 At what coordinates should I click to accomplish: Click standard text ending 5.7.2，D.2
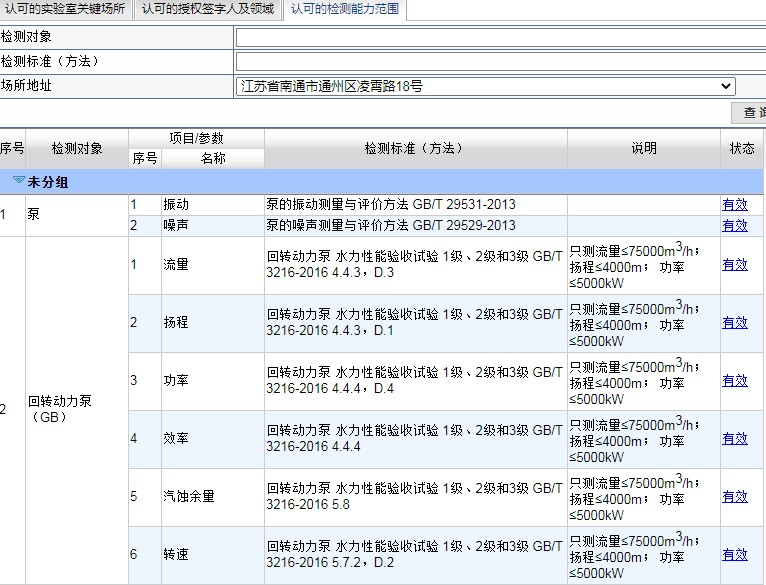[414, 554]
